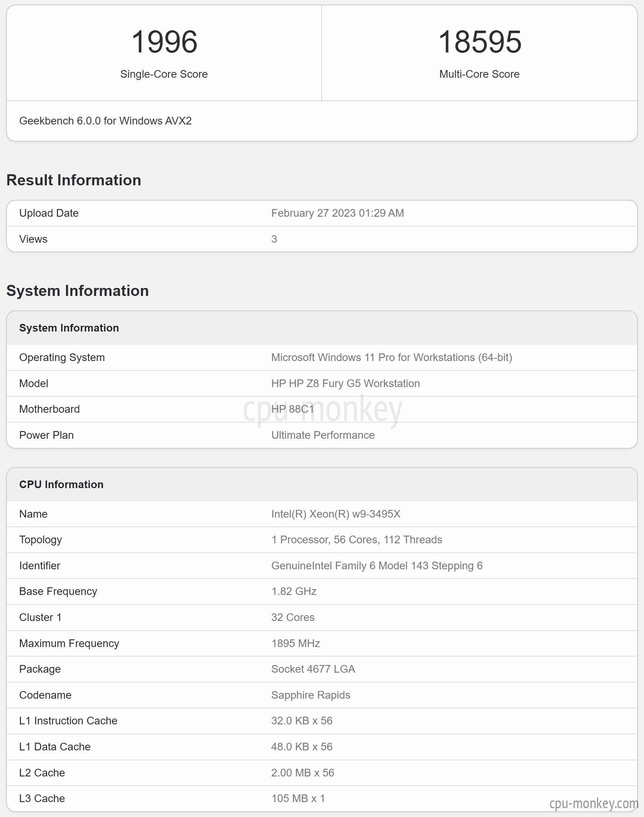
Task: Click 'February 27 2023 01:29 AM' value
Action: tap(338, 213)
